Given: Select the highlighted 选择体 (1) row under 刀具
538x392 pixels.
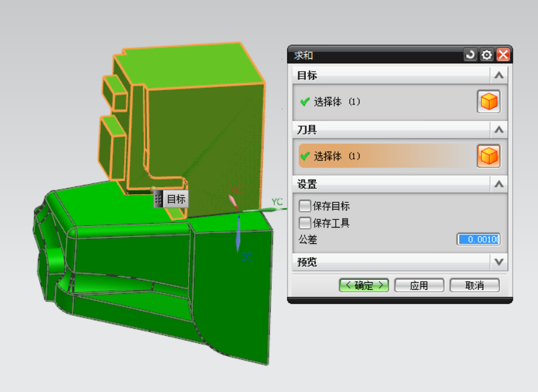Looking at the screenshot, I should click(387, 156).
